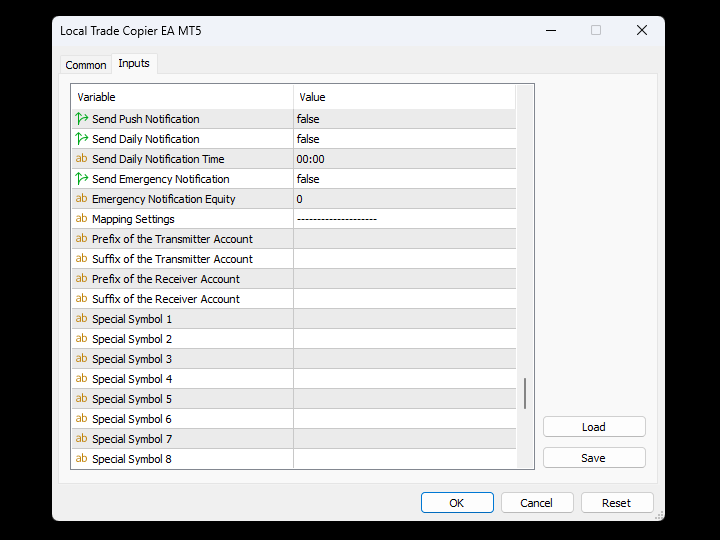The width and height of the screenshot is (720, 540).
Task: Click the ab icon beside Special Symbol 2
Action: point(81,338)
